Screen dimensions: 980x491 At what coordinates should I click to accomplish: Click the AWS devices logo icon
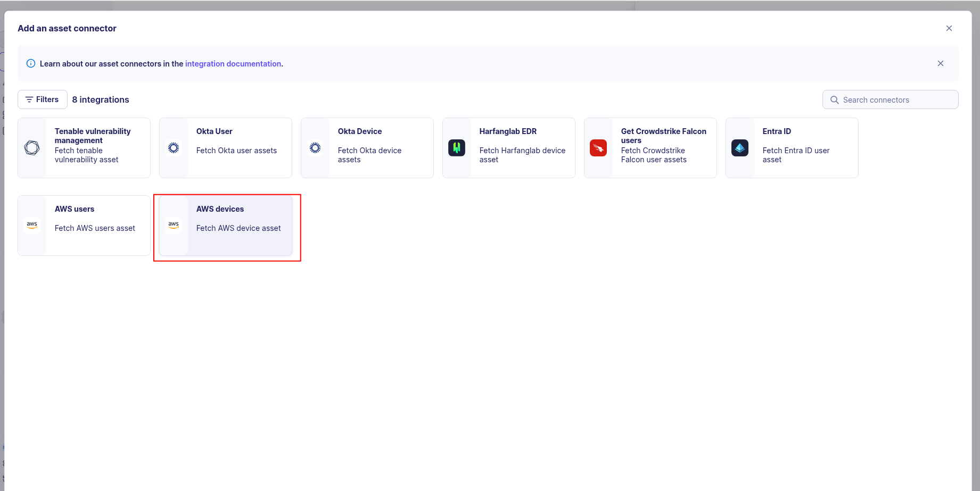174,225
